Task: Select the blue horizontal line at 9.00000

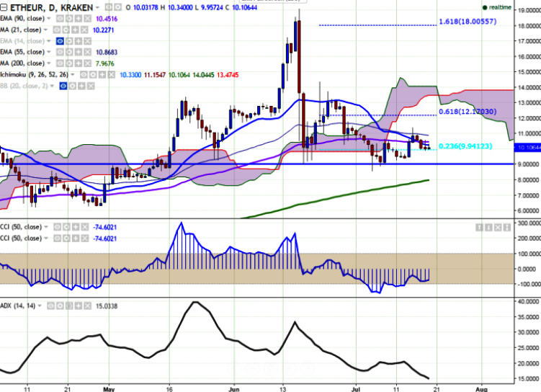Action: [256, 164]
